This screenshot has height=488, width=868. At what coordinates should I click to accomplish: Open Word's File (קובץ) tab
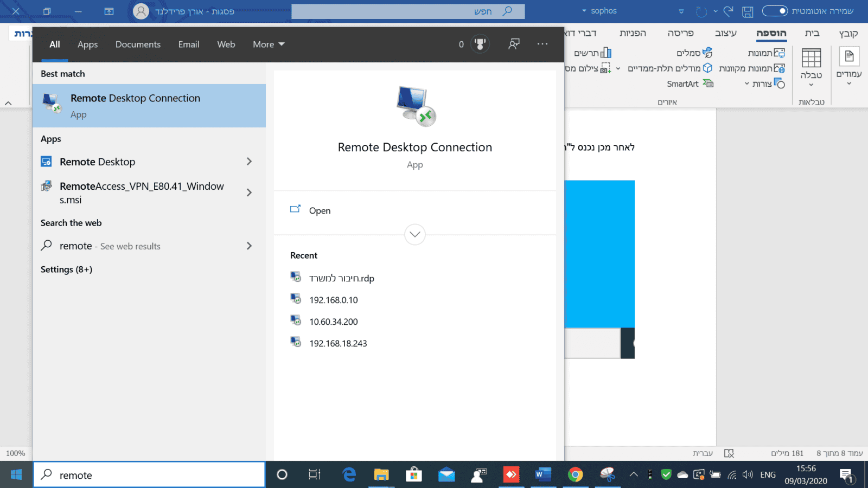pyautogui.click(x=848, y=33)
